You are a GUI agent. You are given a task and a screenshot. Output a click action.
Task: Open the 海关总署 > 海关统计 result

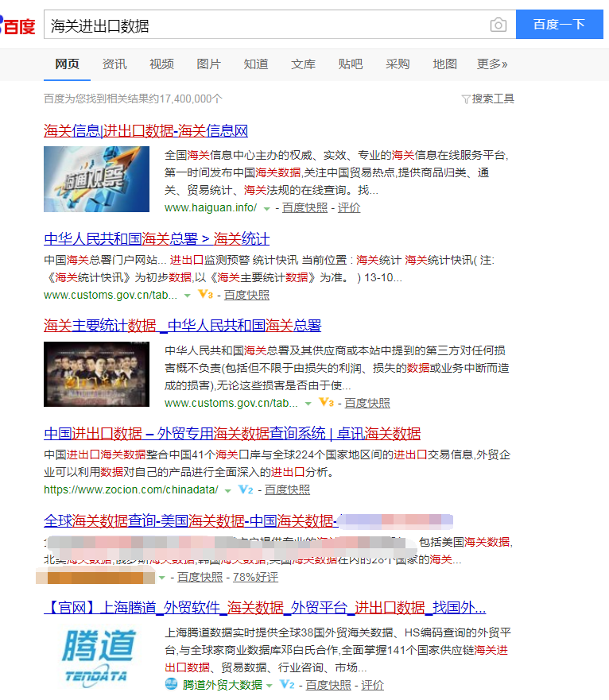pos(157,239)
